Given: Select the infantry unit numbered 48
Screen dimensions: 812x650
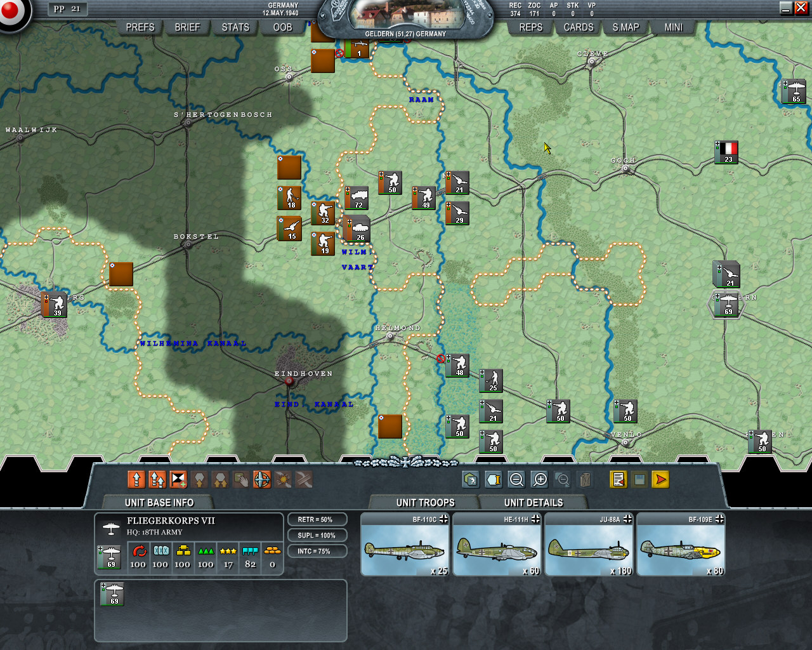Looking at the screenshot, I should click(457, 365).
